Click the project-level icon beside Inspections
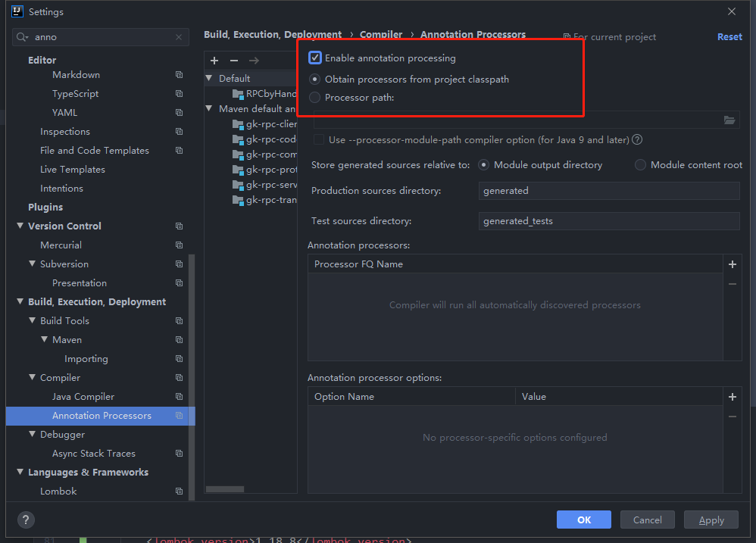This screenshot has width=756, height=543. (x=180, y=132)
